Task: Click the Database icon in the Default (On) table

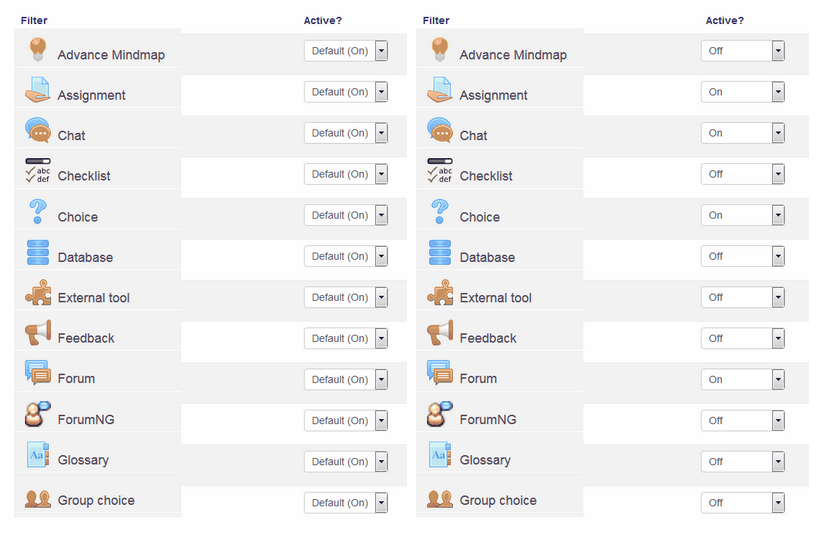Action: click(x=38, y=252)
